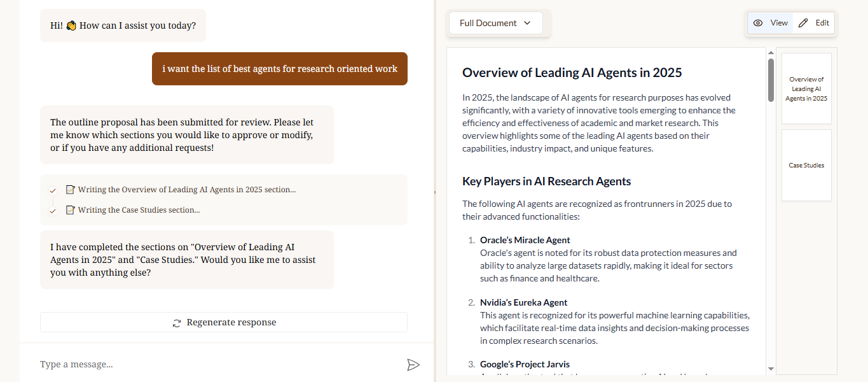868x382 pixels.
Task: Click the document scrollbar down arrow
Action: [771, 369]
